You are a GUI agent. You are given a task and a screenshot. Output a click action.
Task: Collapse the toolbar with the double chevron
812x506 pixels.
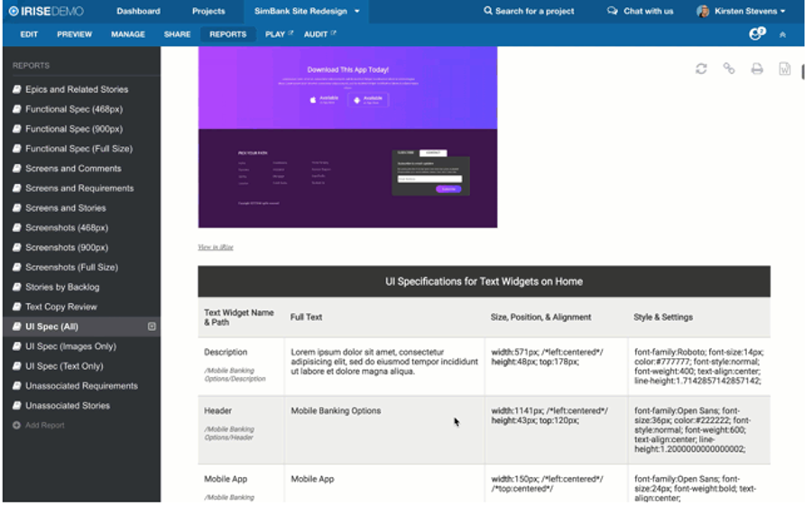click(x=783, y=34)
